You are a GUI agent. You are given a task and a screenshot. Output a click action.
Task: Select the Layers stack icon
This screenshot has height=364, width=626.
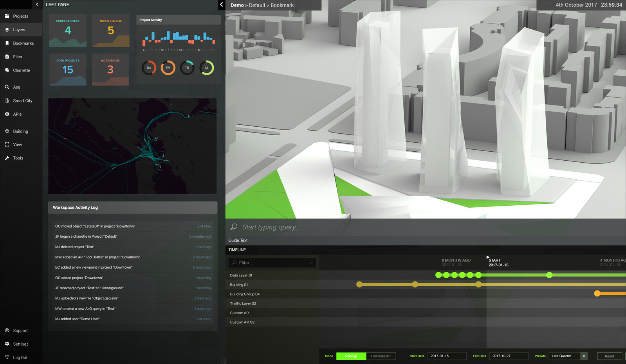click(x=7, y=30)
